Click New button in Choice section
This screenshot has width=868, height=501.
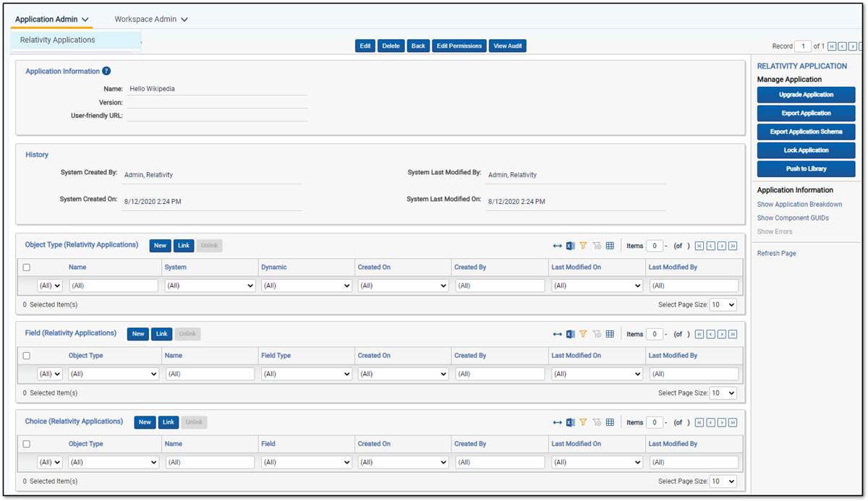click(x=145, y=422)
